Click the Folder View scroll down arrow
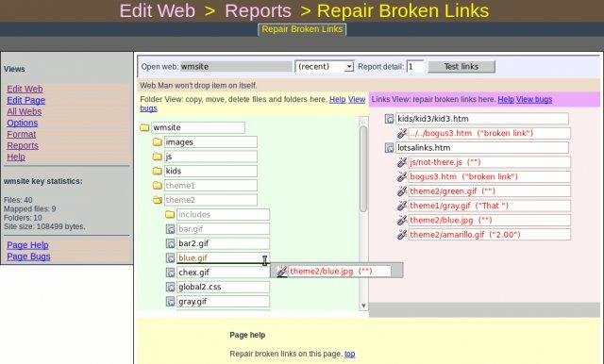604x364 pixels. point(363,306)
